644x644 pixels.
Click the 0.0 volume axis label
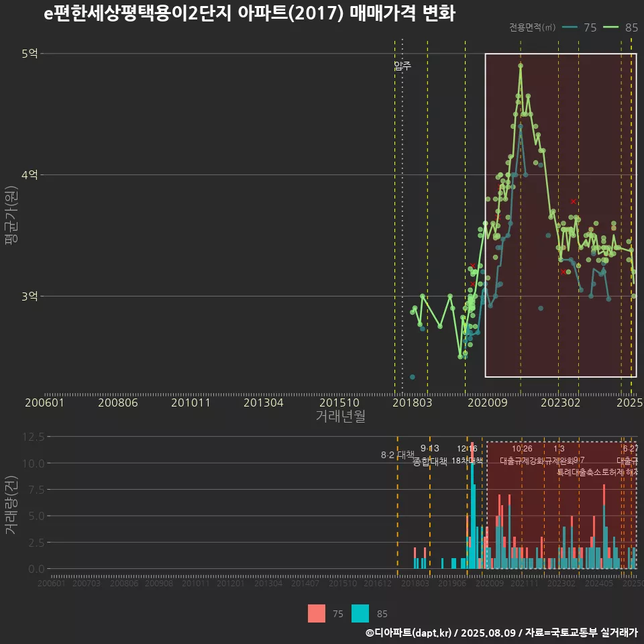36,569
